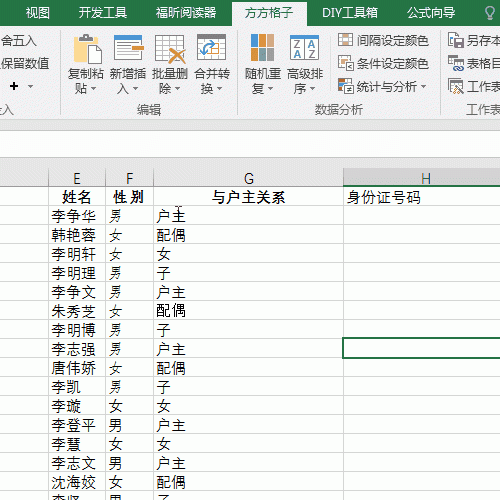Image resolution: width=500 pixels, height=500 pixels.
Task: Open the 批量删除 dropdown arrow
Action: (177, 89)
